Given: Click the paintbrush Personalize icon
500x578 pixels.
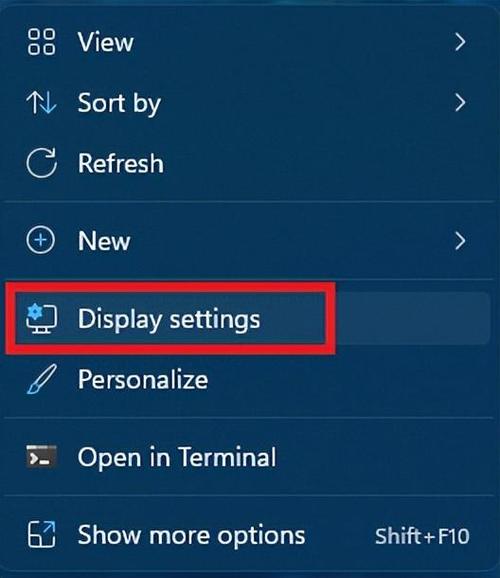Looking at the screenshot, I should pyautogui.click(x=42, y=379).
